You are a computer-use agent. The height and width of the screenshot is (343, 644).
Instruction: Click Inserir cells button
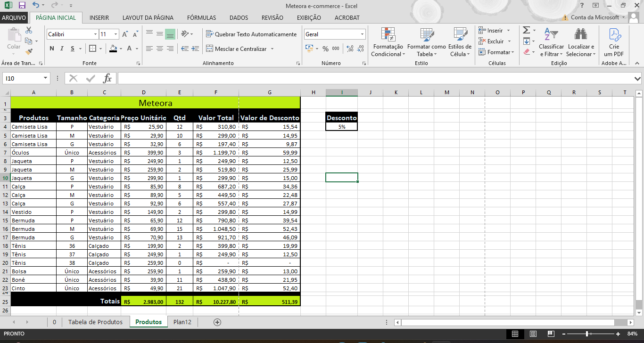[x=495, y=31]
